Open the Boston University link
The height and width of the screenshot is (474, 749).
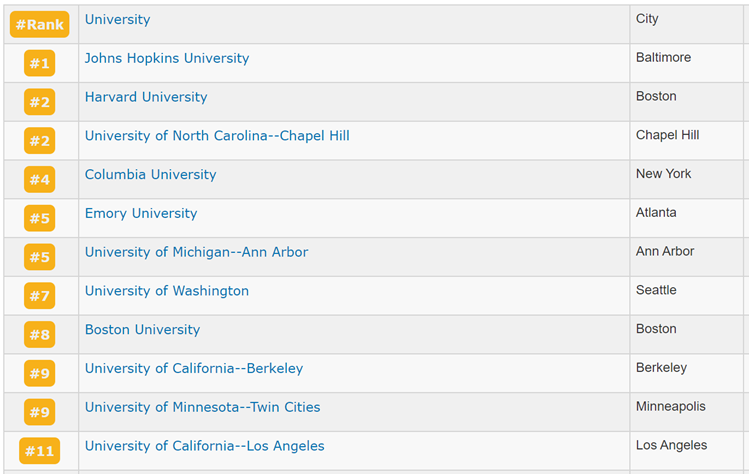(142, 330)
